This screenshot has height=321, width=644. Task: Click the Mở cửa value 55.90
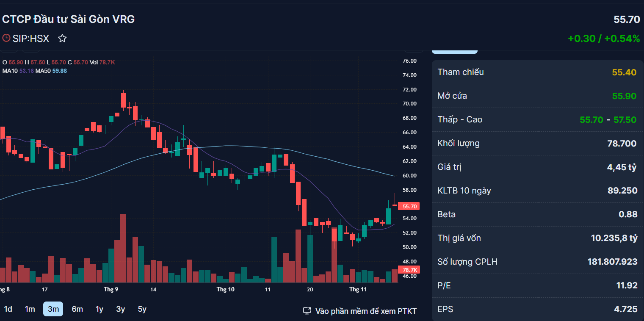[624, 96]
